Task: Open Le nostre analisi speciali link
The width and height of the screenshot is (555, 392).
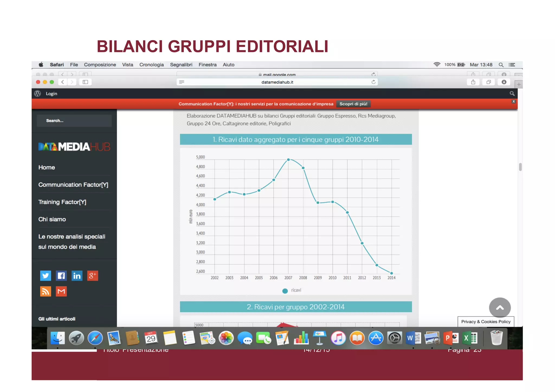Action: [72, 242]
